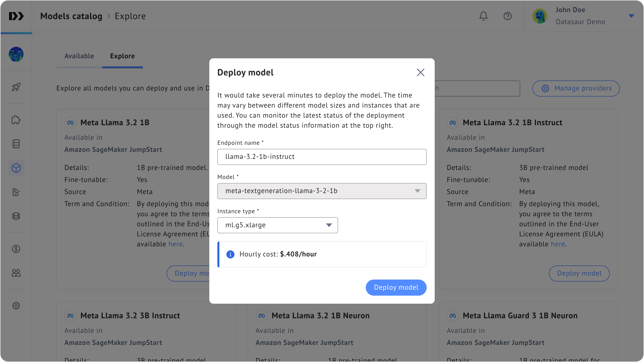Open the stacked layers sidebar icon
The height and width of the screenshot is (362, 644).
(x=16, y=216)
